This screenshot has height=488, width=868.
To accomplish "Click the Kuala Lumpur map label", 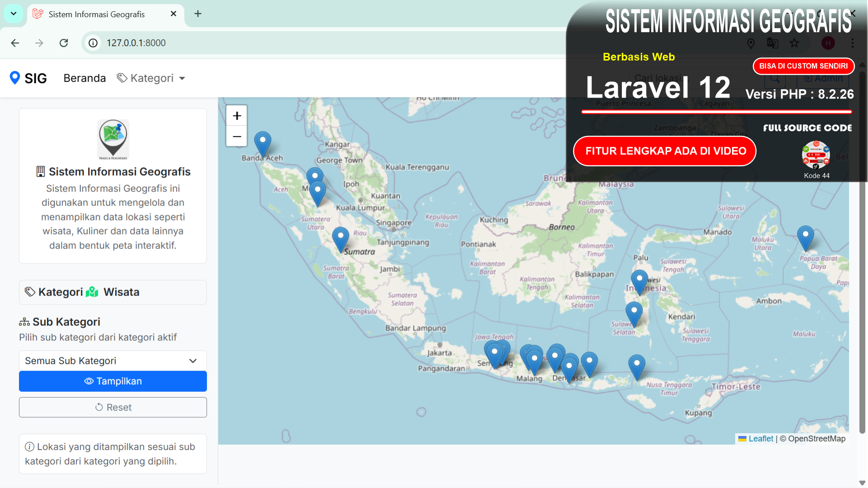I will 360,207.
